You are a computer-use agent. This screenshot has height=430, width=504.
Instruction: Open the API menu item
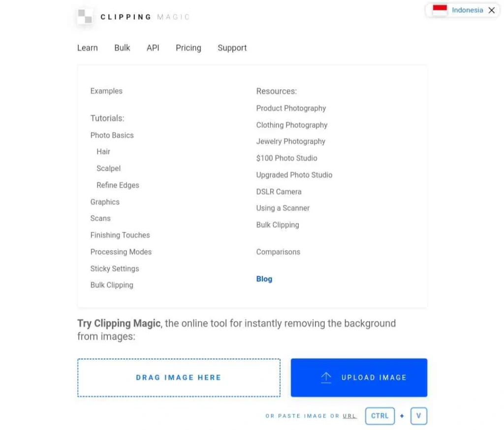153,48
